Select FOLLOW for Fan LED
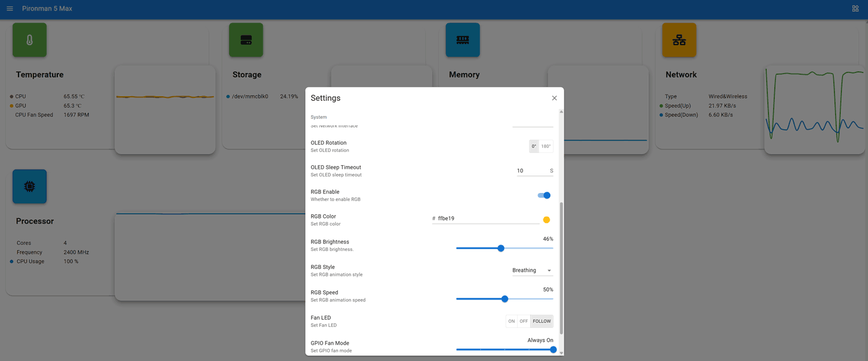Viewport: 868px width, 361px height. (x=542, y=321)
